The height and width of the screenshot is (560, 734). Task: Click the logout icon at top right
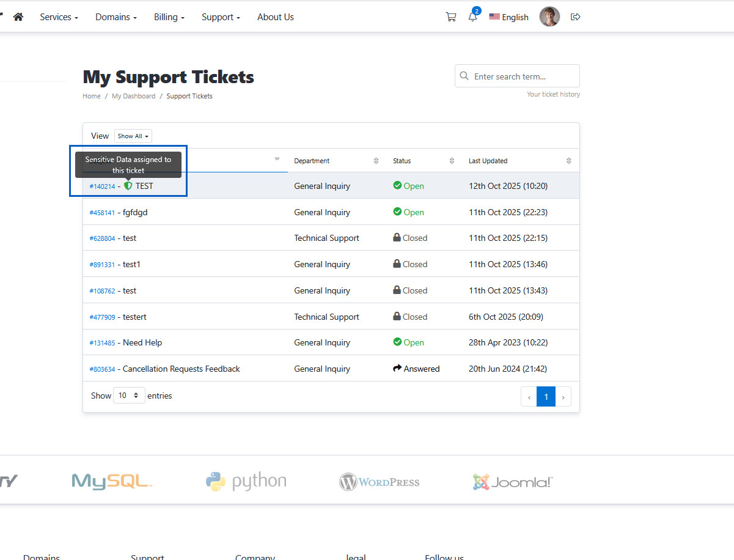coord(575,17)
